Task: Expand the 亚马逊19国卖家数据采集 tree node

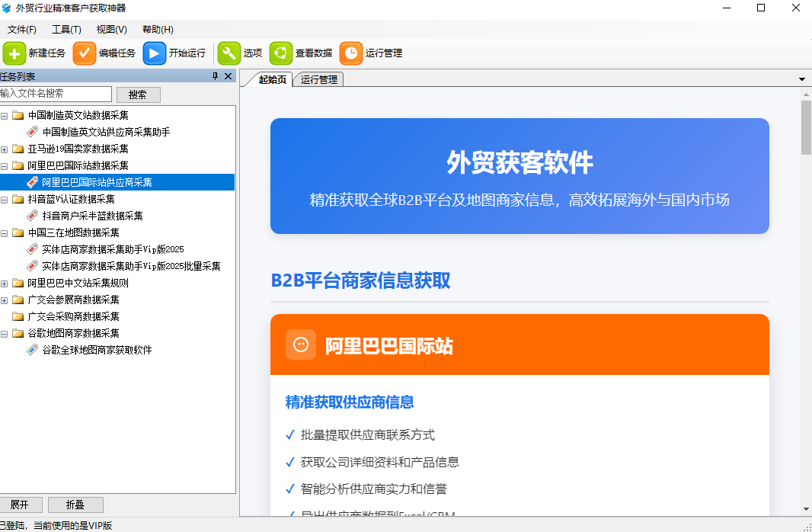Action: coord(6,148)
